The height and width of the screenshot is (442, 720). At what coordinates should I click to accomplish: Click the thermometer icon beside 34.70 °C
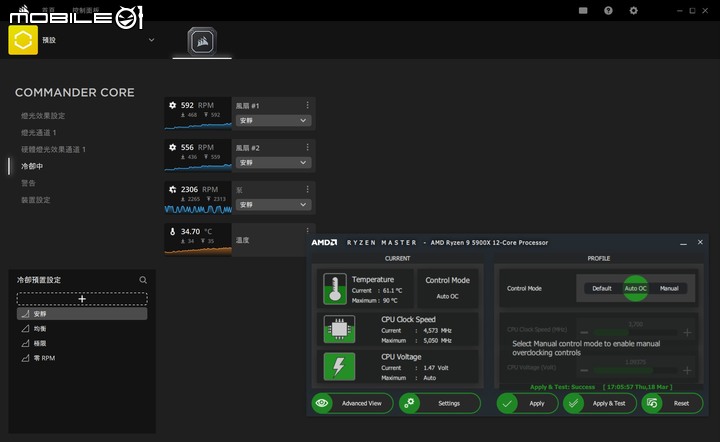(173, 231)
